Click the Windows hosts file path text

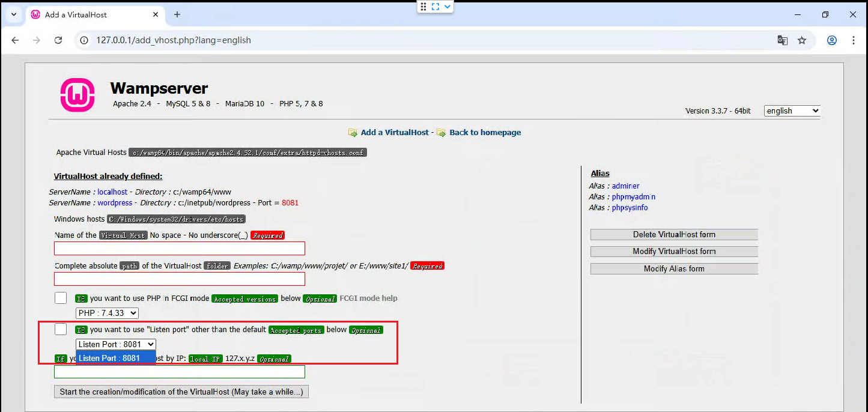click(176, 219)
